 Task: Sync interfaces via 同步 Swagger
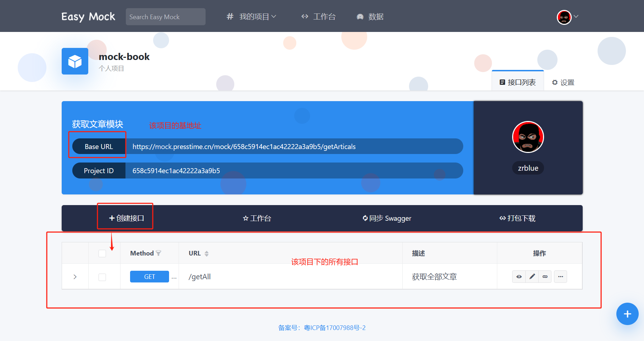387,218
